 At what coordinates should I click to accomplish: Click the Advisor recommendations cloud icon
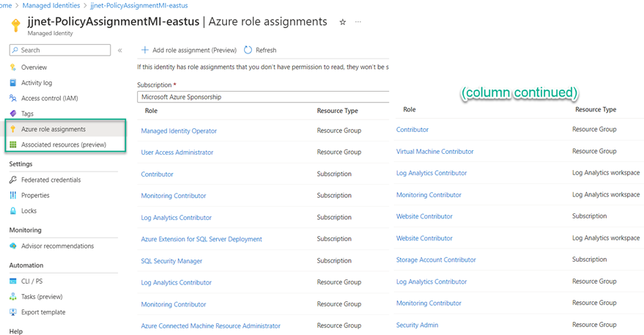pos(13,246)
